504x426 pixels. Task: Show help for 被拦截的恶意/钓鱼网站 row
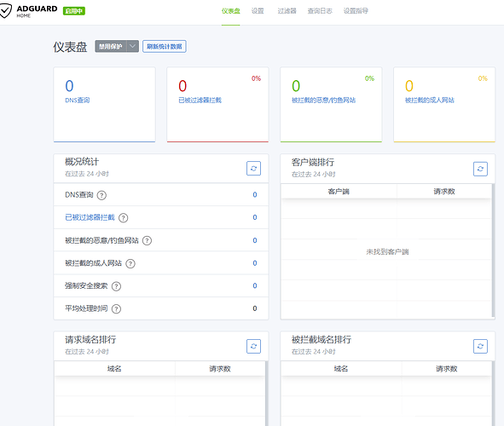[x=147, y=241]
